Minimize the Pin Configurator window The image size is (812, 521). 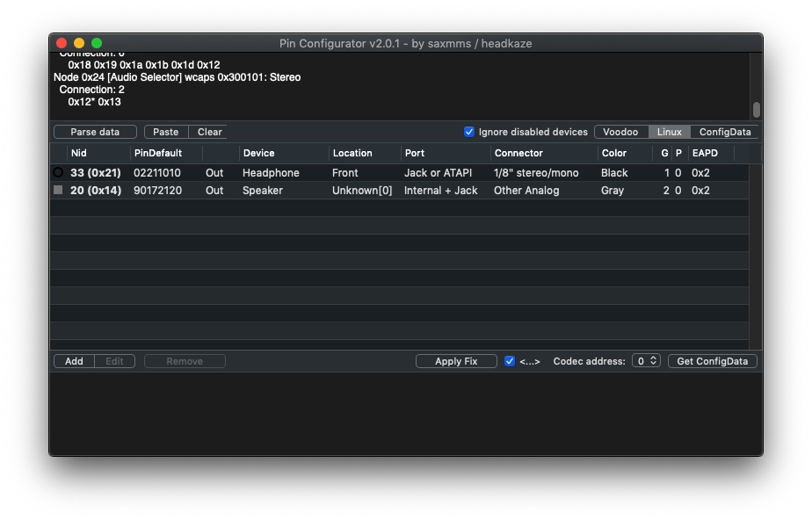tap(79, 43)
